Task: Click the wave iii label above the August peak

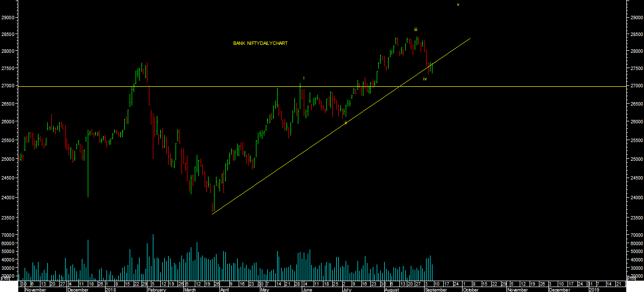Action: point(416,30)
